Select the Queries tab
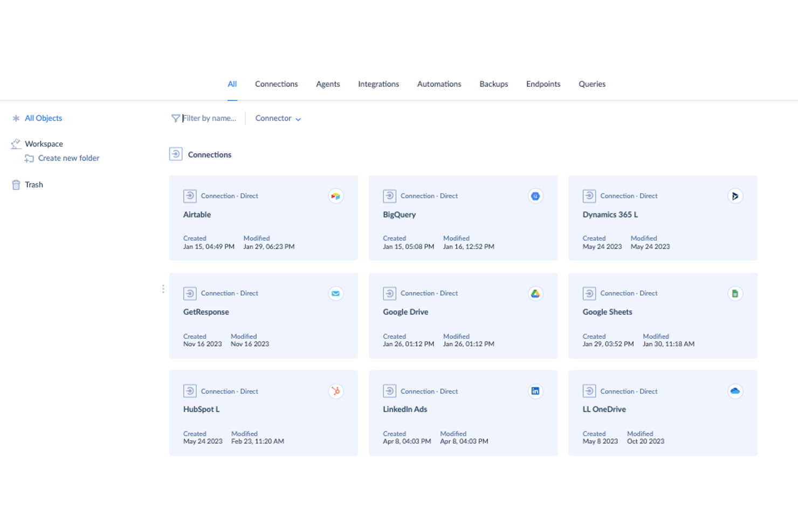 point(592,84)
